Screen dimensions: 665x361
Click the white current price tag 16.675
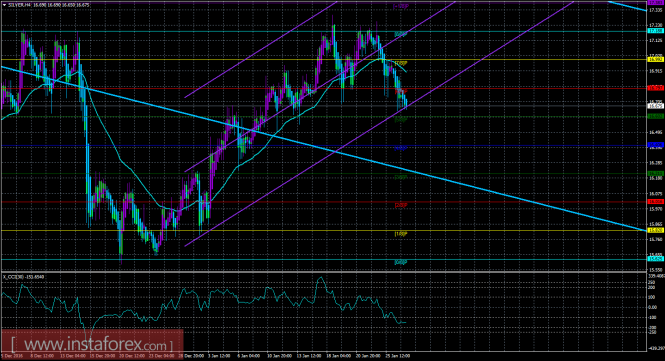pos(655,106)
